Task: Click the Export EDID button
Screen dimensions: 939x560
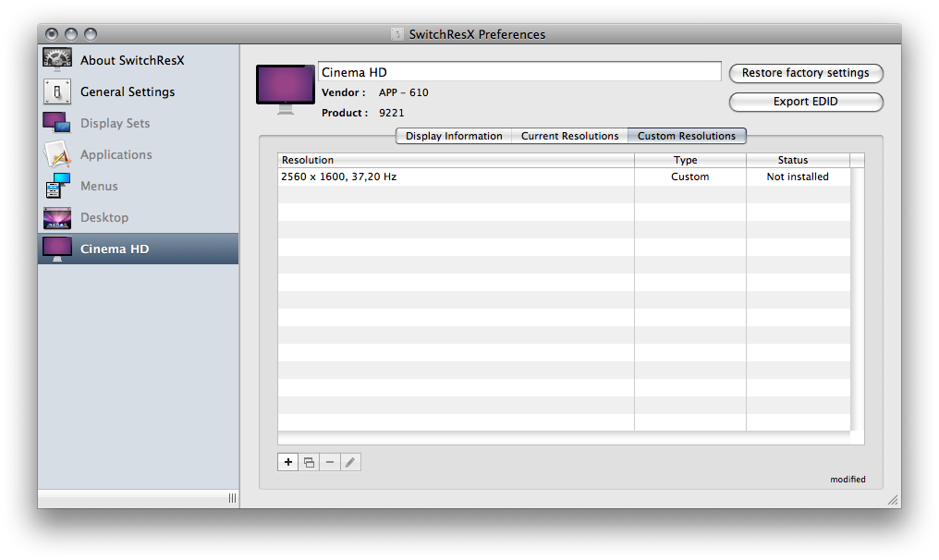Action: (x=806, y=102)
